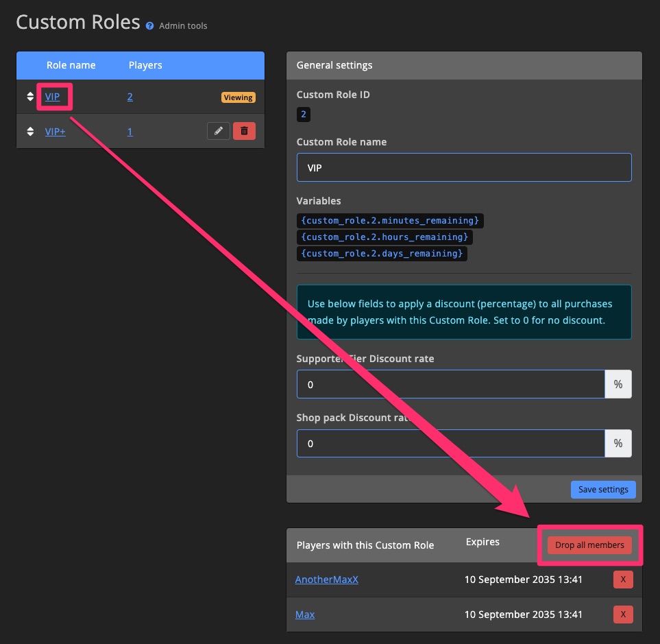Open Max's player profile
660x644 pixels.
tap(305, 615)
